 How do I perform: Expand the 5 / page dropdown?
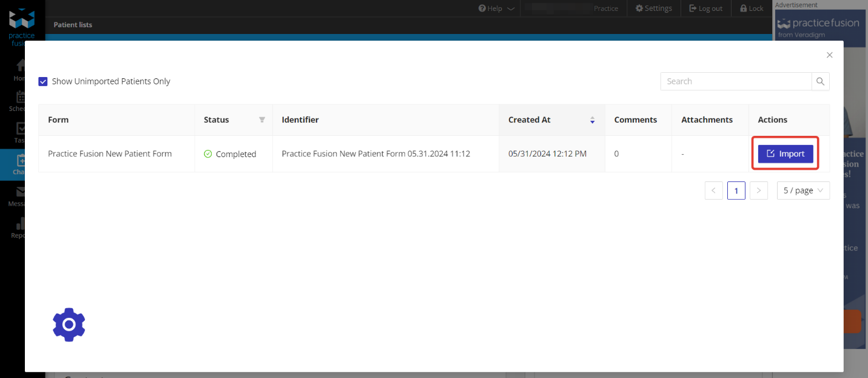click(803, 191)
